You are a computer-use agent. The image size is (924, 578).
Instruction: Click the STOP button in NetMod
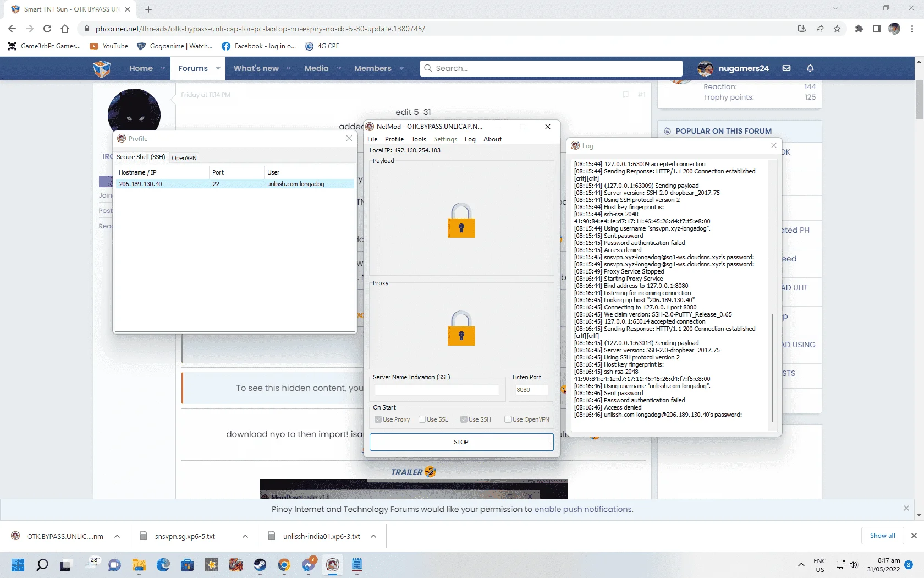(x=461, y=442)
